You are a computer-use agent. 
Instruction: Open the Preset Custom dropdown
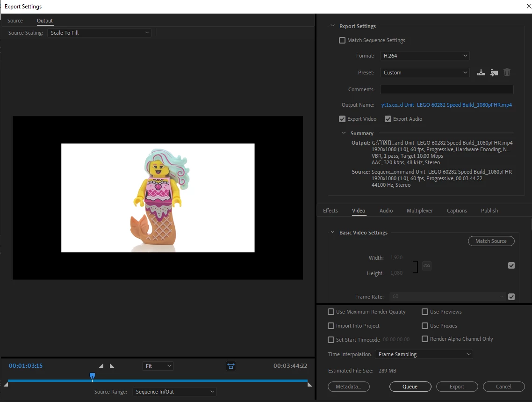click(425, 73)
